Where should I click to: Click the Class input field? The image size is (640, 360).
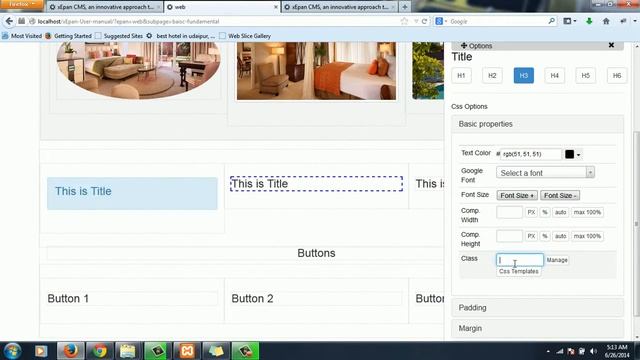520,260
